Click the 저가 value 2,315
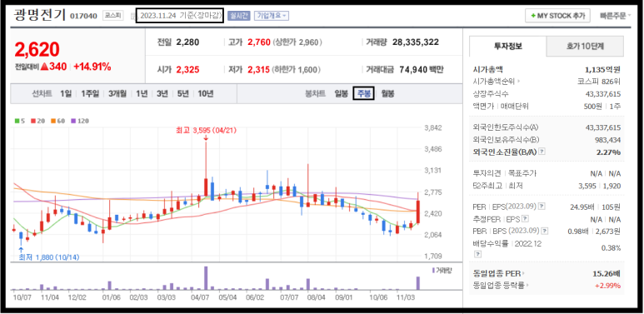 [x=259, y=70]
